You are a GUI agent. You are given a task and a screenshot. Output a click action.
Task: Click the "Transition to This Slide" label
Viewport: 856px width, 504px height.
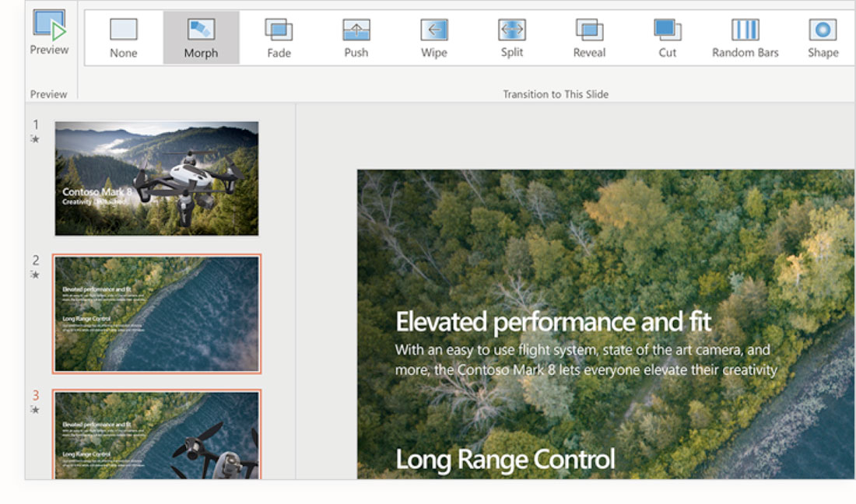(555, 94)
